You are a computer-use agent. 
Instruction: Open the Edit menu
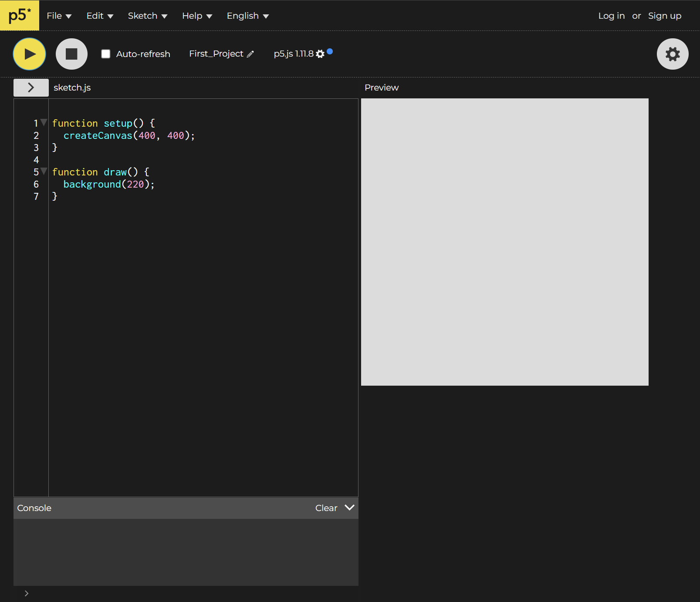tap(100, 16)
